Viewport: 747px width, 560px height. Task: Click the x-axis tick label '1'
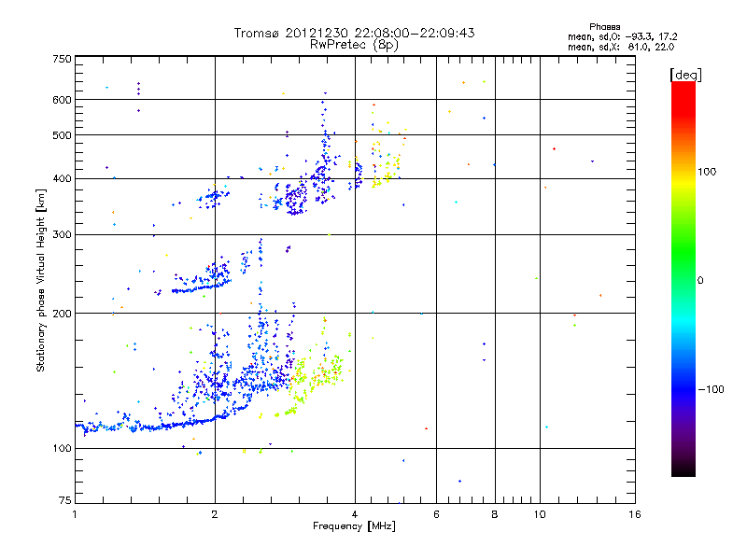[75, 514]
